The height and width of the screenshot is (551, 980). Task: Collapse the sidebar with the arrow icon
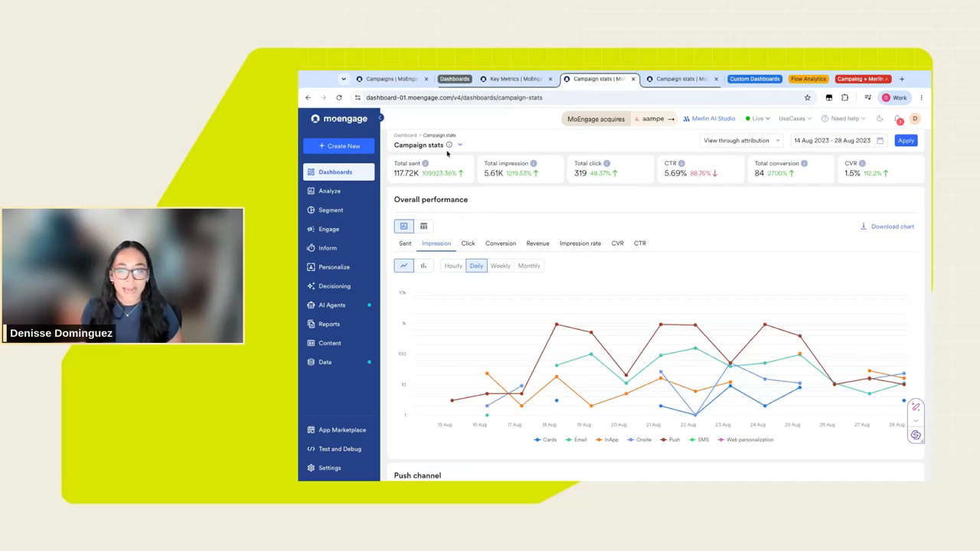[380, 118]
